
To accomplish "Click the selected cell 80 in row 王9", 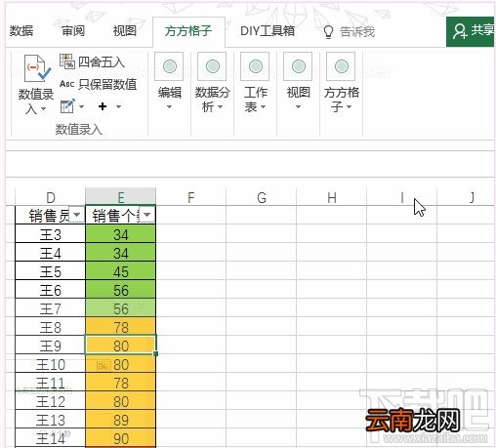I will coord(120,345).
